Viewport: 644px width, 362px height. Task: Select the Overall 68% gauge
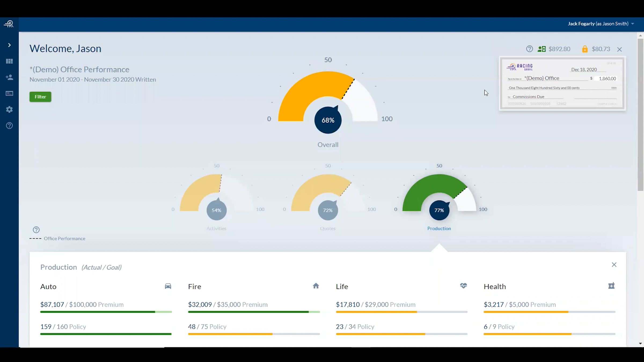tap(328, 102)
